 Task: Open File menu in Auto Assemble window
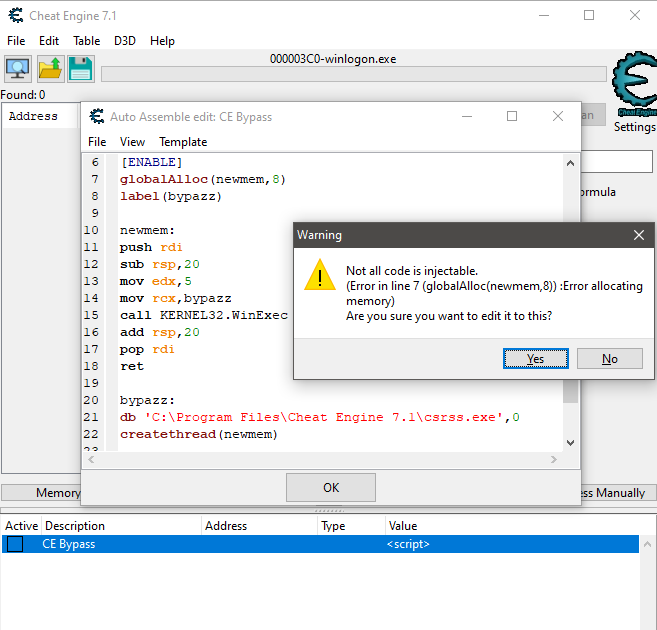tap(97, 142)
